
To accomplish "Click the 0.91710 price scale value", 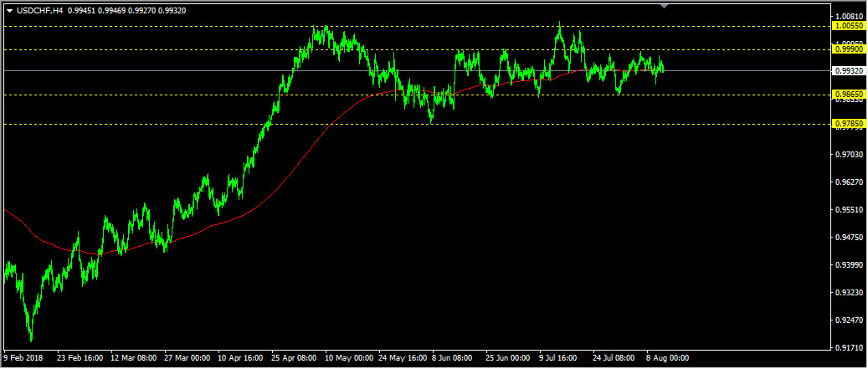I will (x=849, y=348).
